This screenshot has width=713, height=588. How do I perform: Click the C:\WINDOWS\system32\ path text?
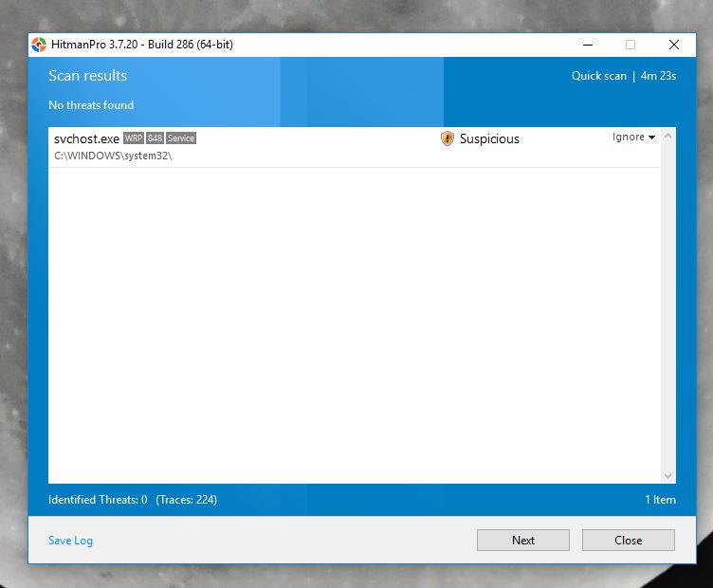[113, 156]
